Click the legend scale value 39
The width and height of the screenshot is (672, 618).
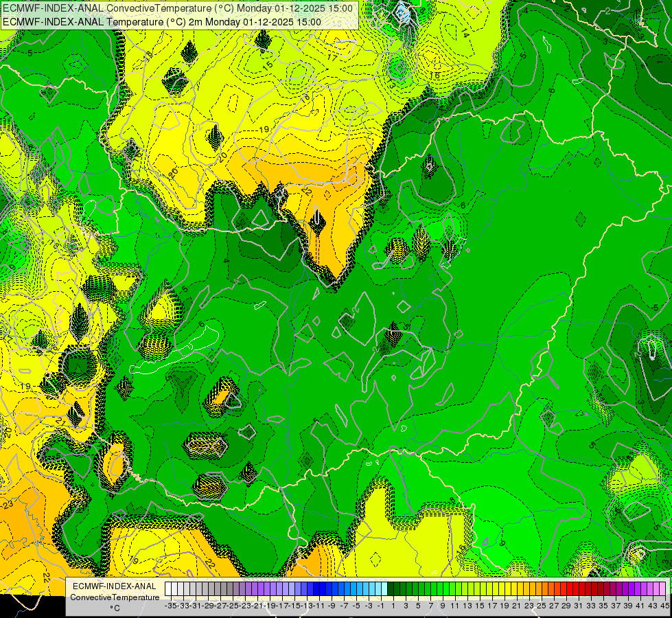click(628, 606)
